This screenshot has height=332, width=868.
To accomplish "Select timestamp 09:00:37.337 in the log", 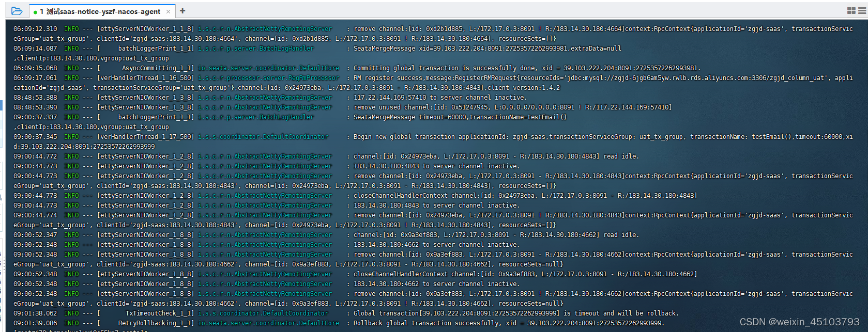I will (35, 117).
